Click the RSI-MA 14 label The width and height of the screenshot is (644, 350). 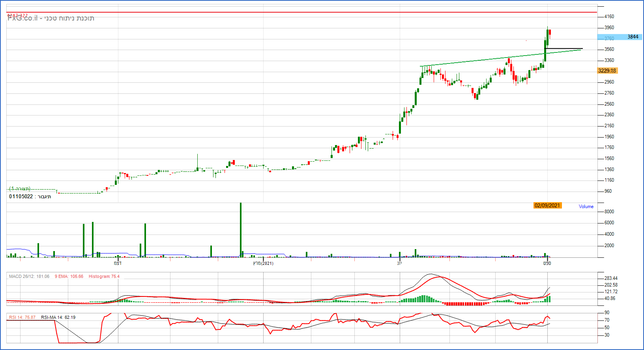(58, 317)
